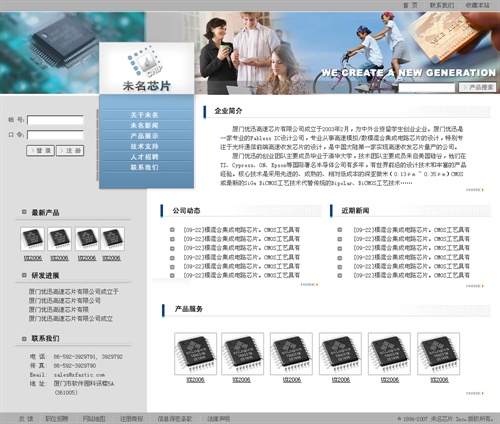
Task: Open 研发进展 line ending with 公司成立于
Action: 73,292
